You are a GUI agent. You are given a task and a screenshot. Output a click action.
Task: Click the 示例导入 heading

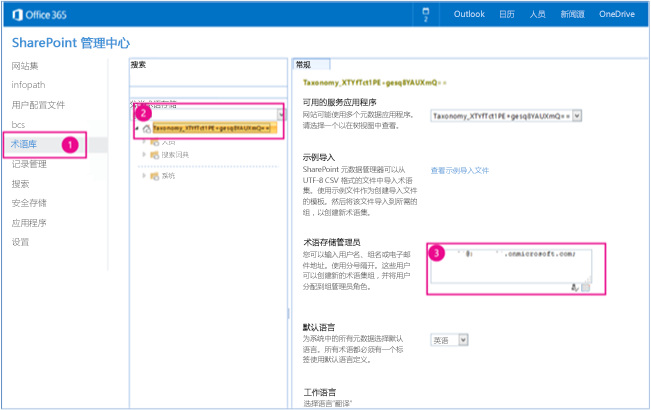click(x=319, y=157)
